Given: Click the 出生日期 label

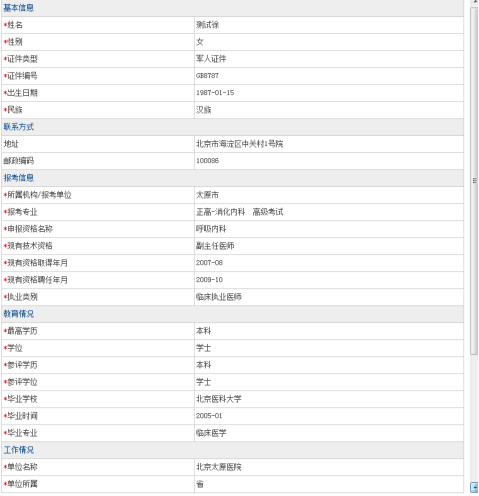Looking at the screenshot, I should point(22,93).
